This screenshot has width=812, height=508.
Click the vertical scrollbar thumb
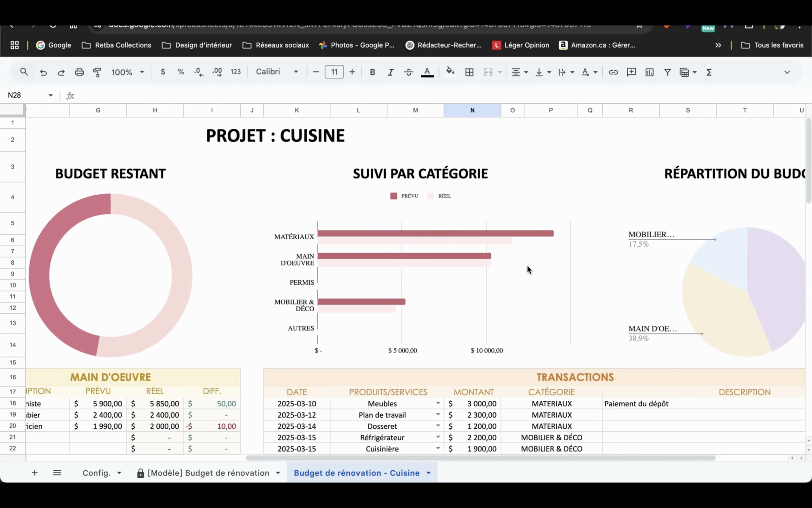coord(809,161)
